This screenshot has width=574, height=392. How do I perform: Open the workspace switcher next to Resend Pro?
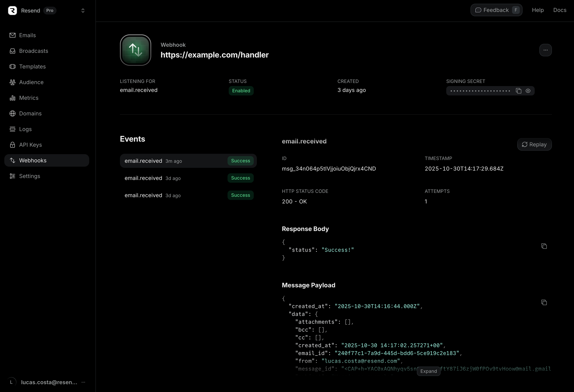(x=83, y=10)
